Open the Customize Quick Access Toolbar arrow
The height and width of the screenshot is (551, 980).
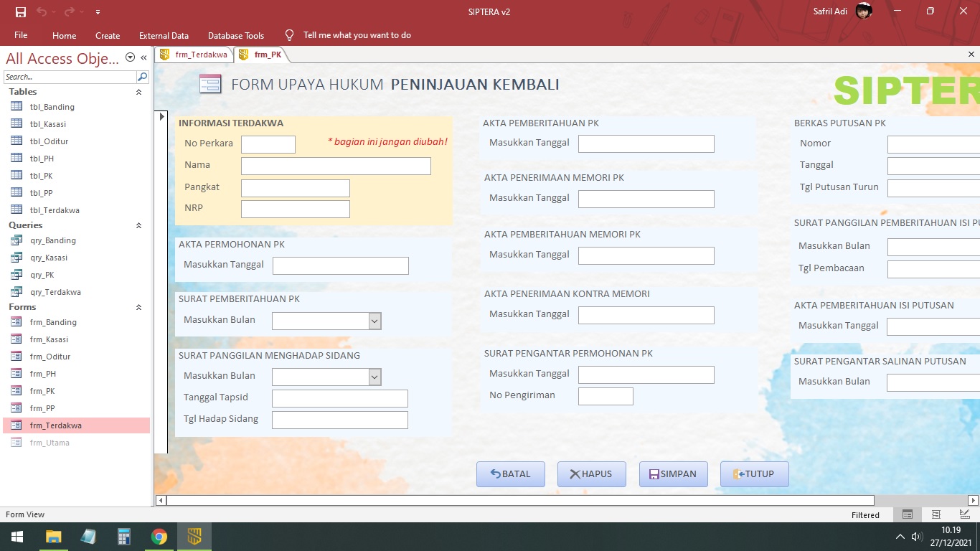tap(98, 12)
